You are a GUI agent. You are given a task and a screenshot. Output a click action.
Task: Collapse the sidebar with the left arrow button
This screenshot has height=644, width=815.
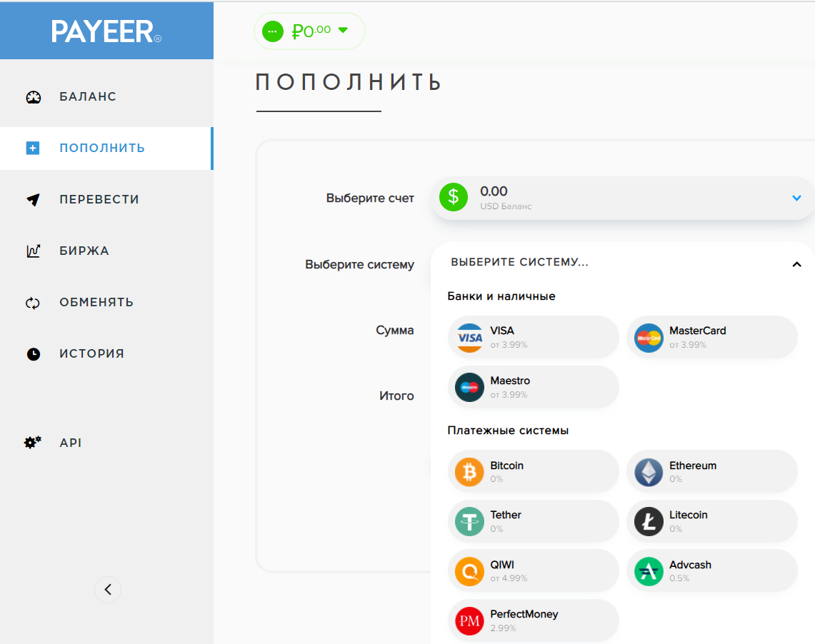(x=108, y=590)
